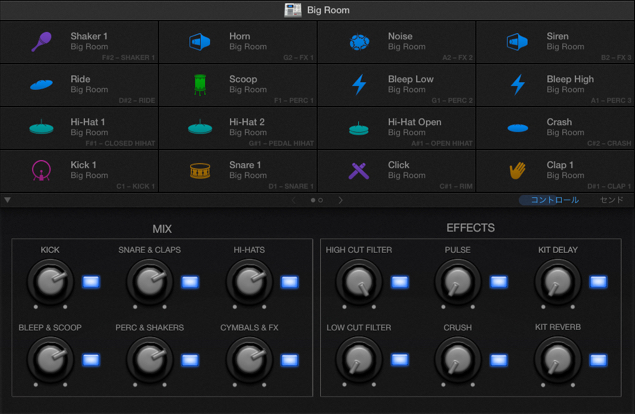Toggle the PULSE effect button
Viewport: 635px width, 414px height.
coord(499,282)
